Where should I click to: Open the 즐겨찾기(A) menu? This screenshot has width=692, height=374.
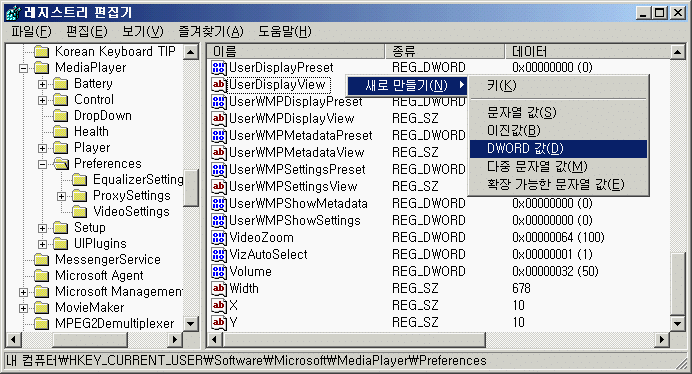[x=211, y=31]
